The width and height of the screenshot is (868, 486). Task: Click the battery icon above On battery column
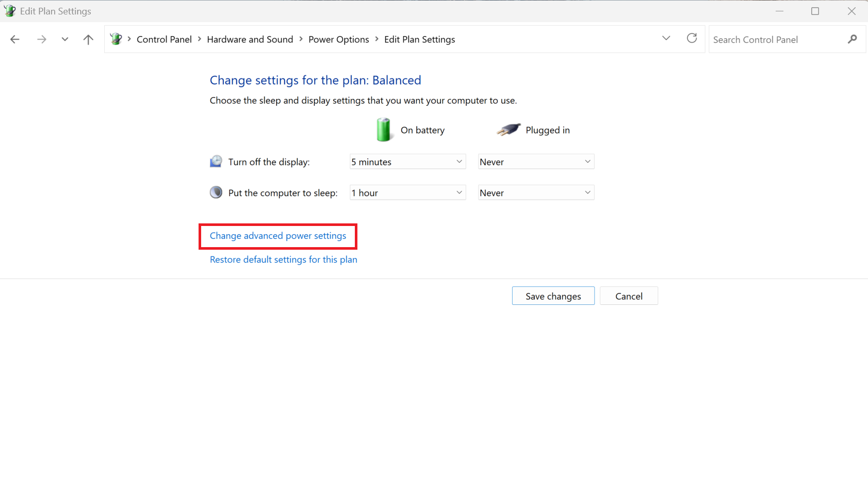(384, 129)
